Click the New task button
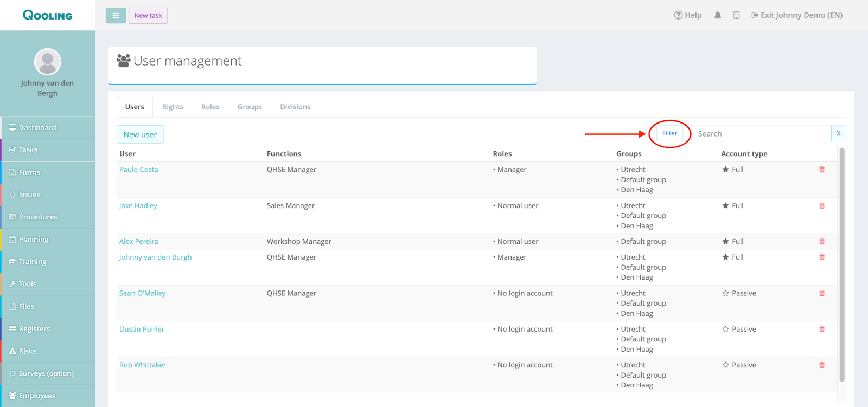 click(148, 16)
